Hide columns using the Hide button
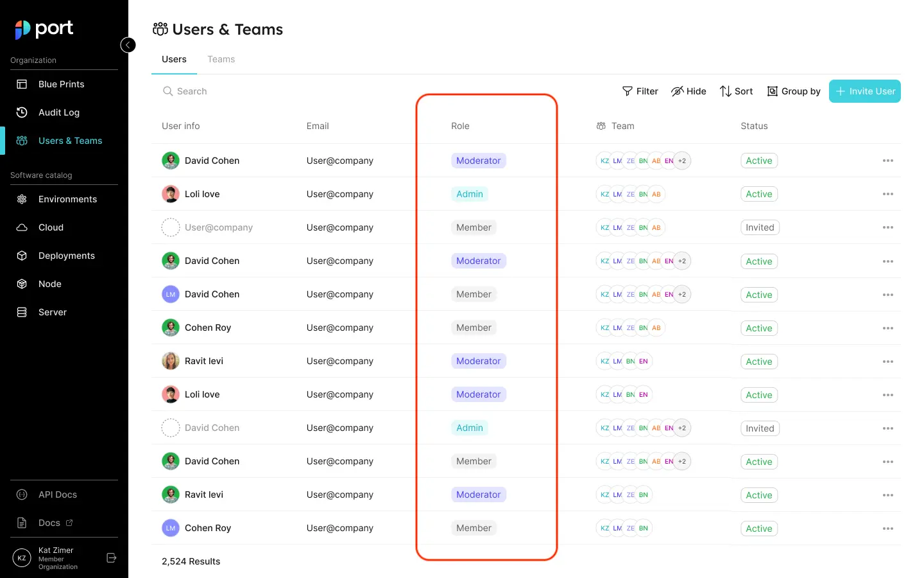924x578 pixels. coord(689,91)
